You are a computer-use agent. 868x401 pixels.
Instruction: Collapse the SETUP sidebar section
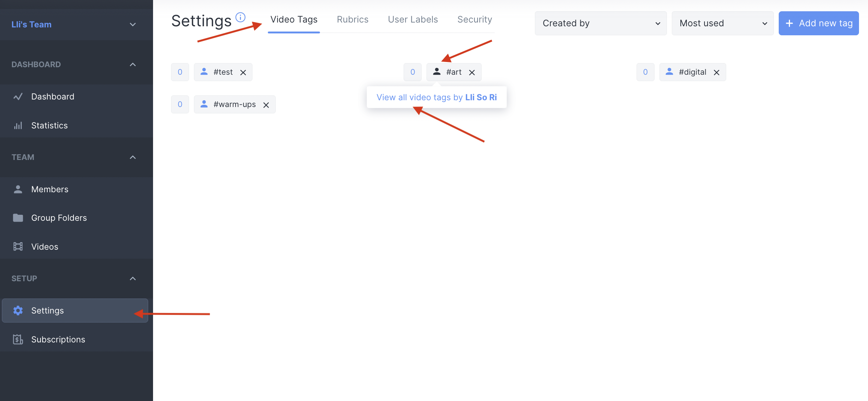[132, 279]
